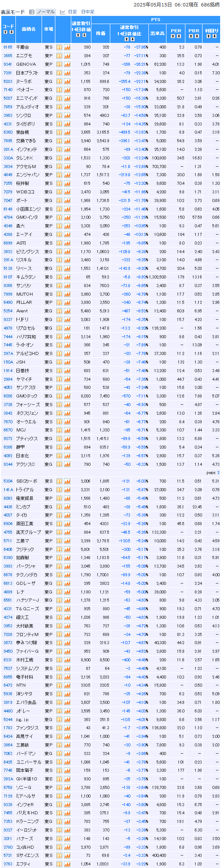Screen dimensions: 224x868
Task: Open stock code 8165 link
Action: [x=8, y=47]
